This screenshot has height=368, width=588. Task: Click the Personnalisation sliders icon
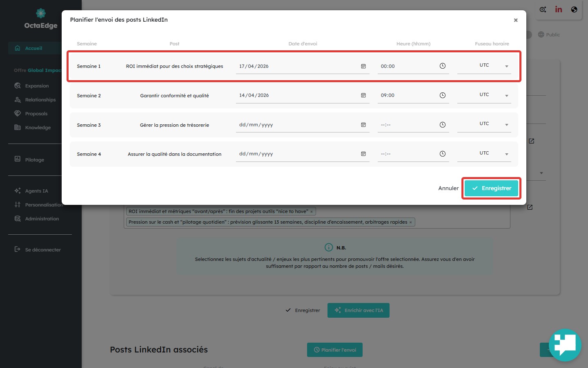click(18, 204)
